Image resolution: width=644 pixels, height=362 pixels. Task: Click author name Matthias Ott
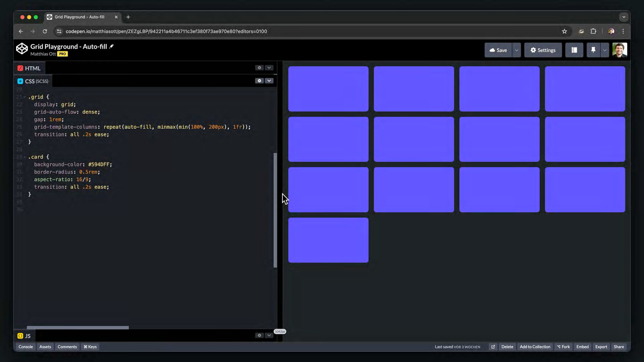coord(43,54)
